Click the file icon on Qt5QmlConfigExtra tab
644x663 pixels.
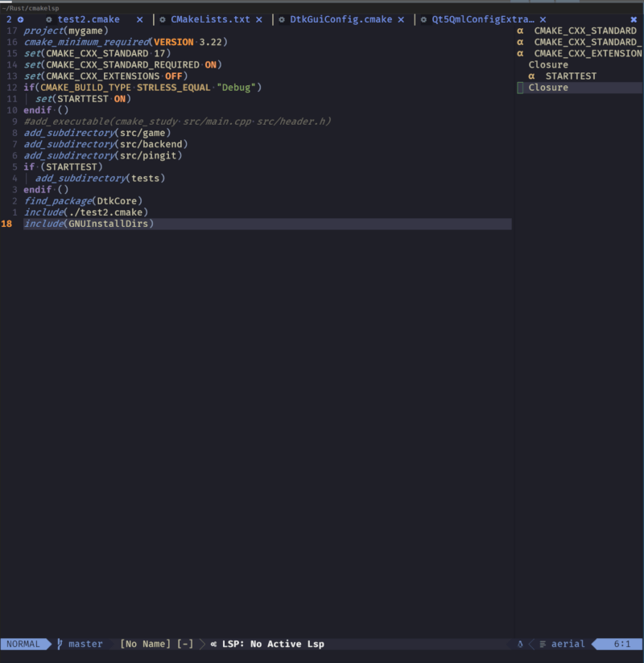[x=423, y=19]
